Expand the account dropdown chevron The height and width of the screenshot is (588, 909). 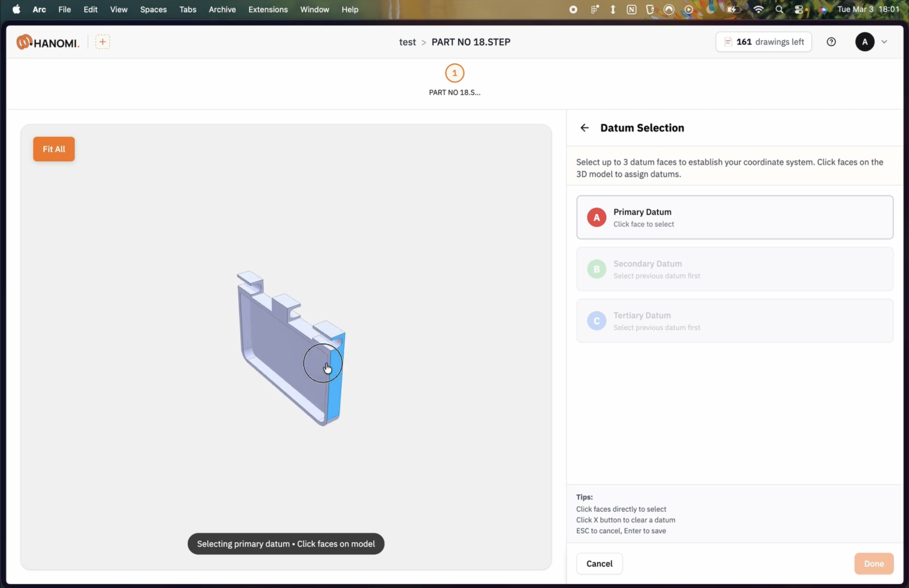(x=884, y=42)
